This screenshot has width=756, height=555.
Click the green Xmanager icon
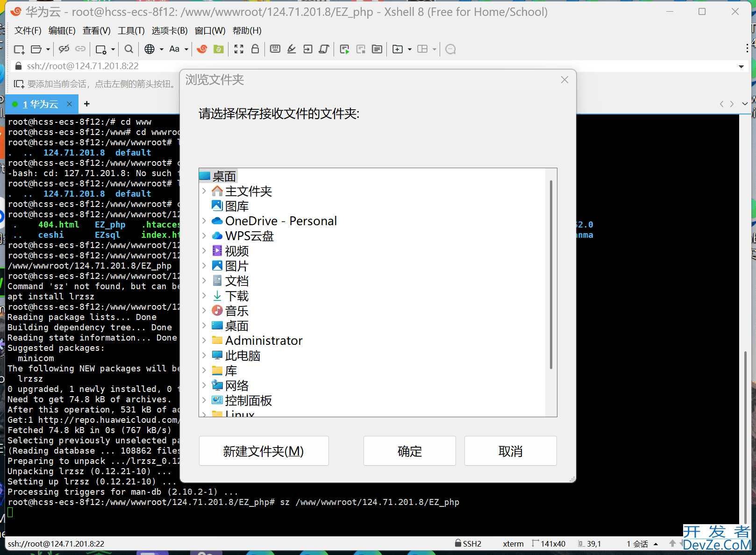coord(218,49)
